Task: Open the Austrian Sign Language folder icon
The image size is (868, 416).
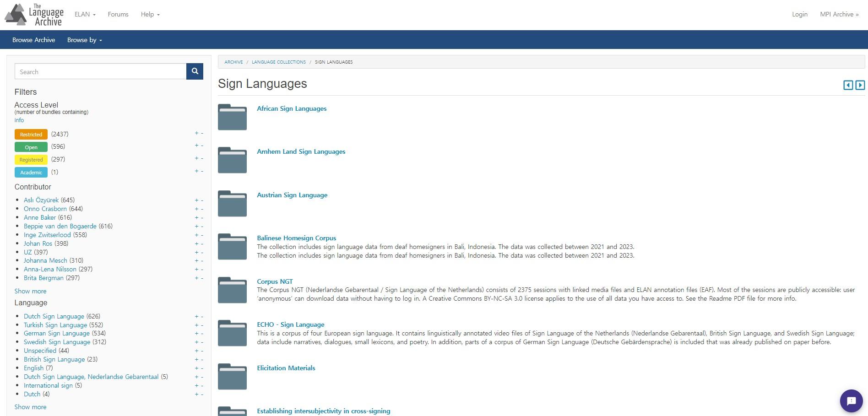Action: 232,204
